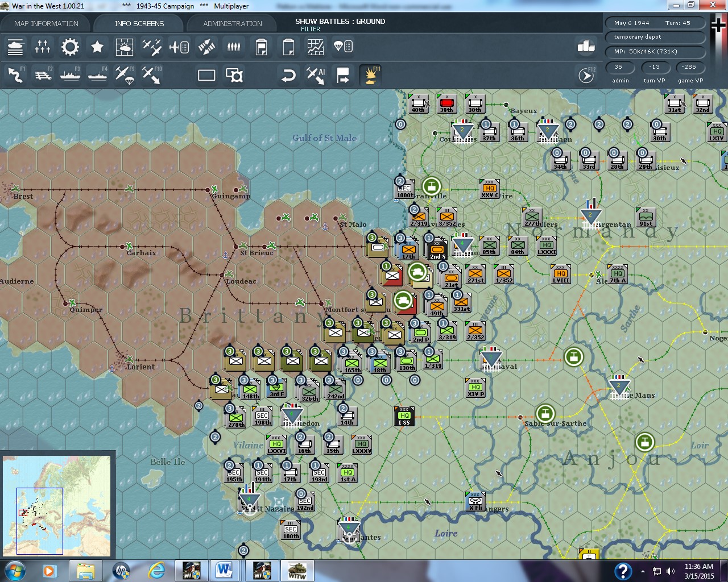The height and width of the screenshot is (582, 728).
Task: Open Internet Explorer from the taskbar
Action: pos(156,570)
